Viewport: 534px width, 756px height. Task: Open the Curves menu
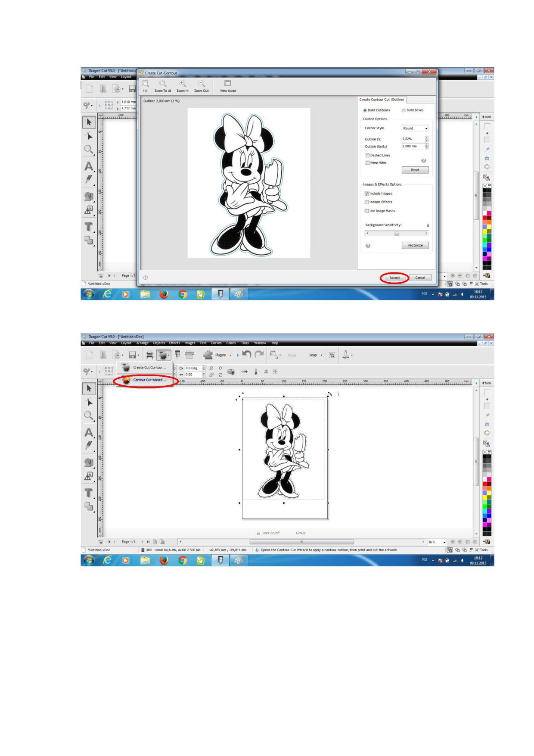[216, 343]
